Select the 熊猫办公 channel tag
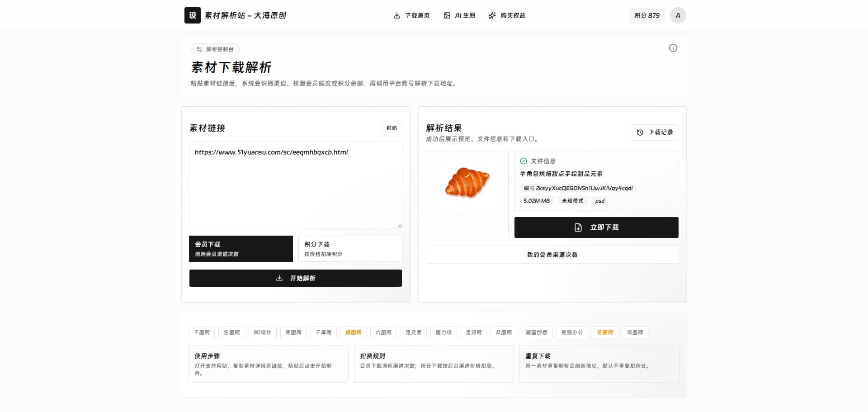 pyautogui.click(x=572, y=332)
